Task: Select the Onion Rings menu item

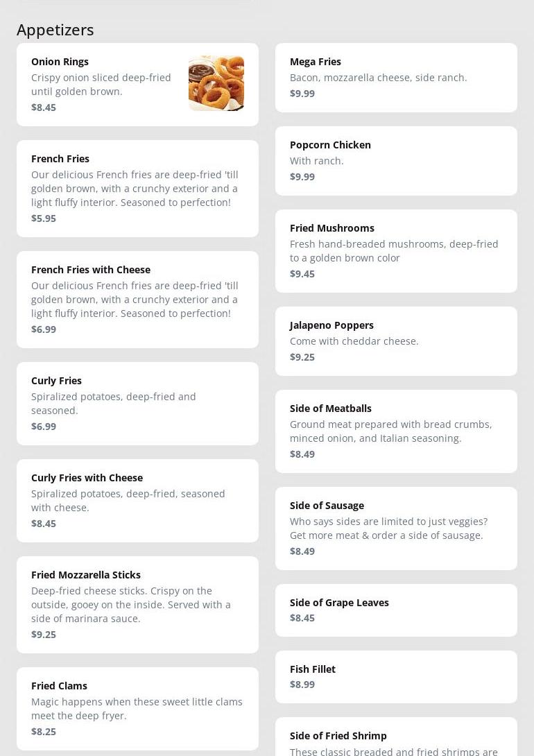Action: [137, 85]
